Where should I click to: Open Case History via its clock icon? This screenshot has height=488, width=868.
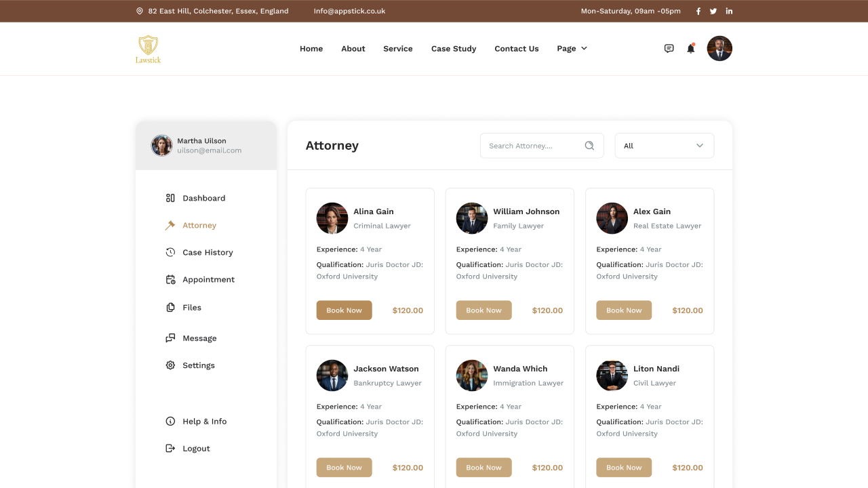tap(170, 252)
